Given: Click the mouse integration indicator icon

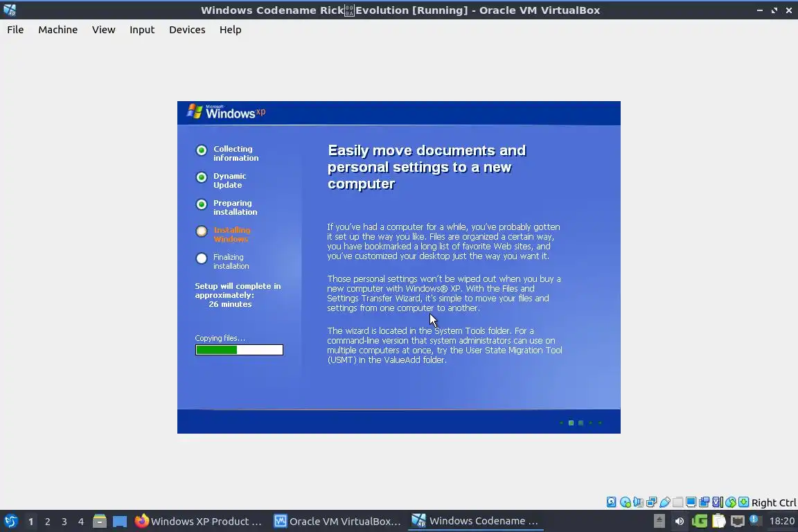Looking at the screenshot, I should pos(731,502).
